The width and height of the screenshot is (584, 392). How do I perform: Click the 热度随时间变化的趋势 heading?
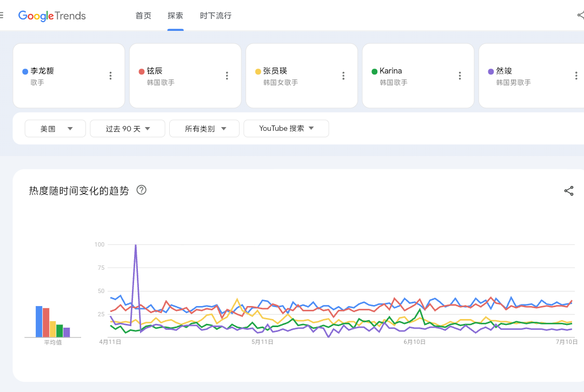(79, 191)
